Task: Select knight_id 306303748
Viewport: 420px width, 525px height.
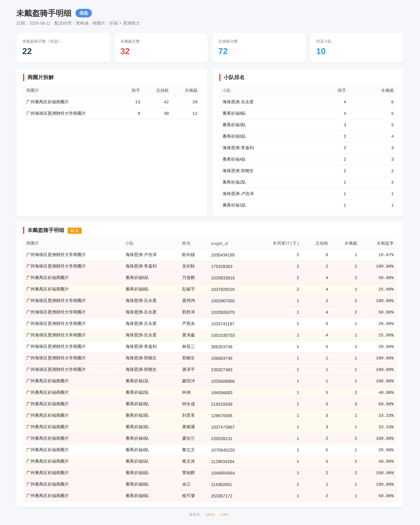Action: coord(221,347)
